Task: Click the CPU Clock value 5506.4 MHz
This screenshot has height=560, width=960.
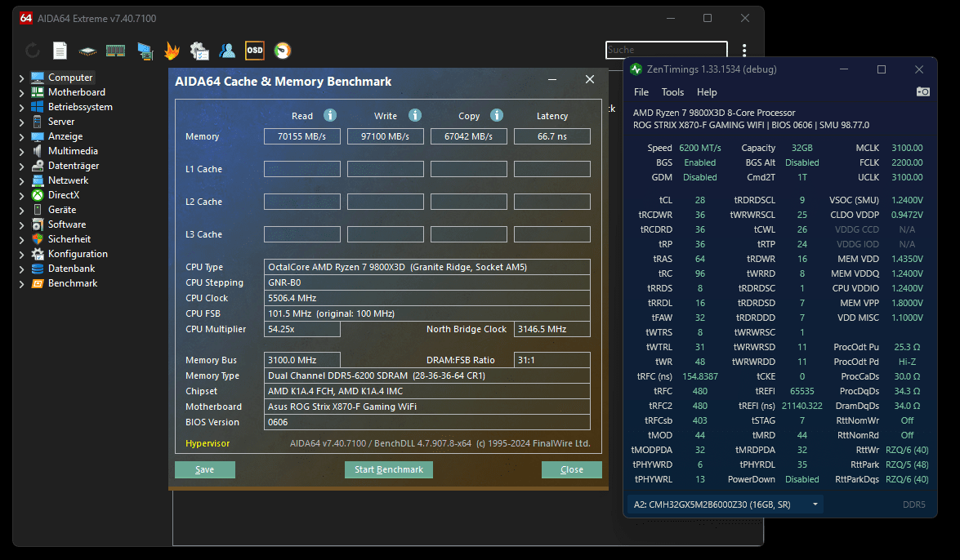Action: 426,298
